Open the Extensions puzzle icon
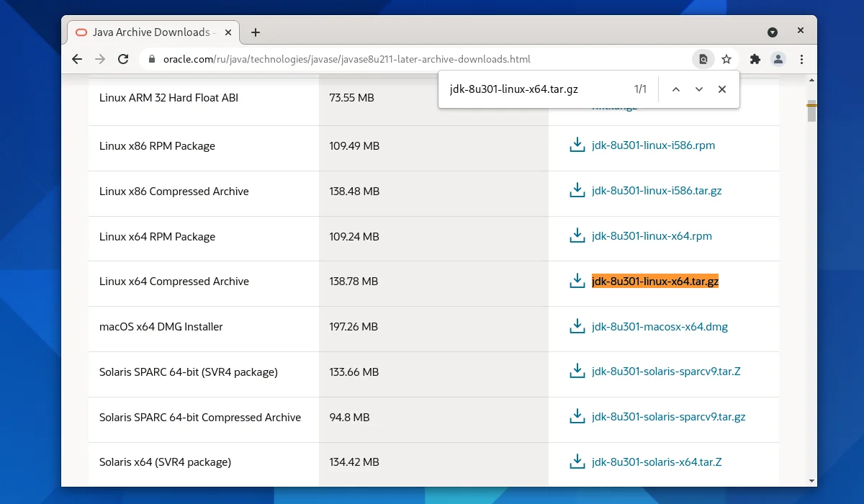Image resolution: width=864 pixels, height=504 pixels. [x=755, y=59]
